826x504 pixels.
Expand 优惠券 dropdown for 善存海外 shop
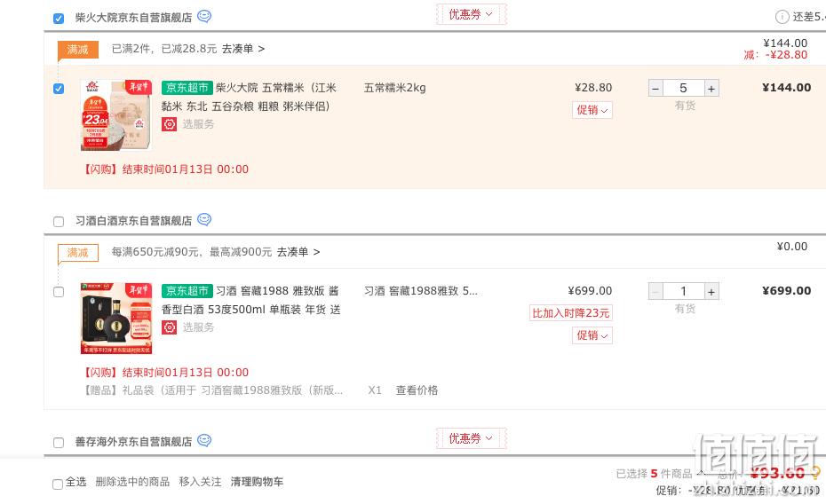pyautogui.click(x=471, y=438)
